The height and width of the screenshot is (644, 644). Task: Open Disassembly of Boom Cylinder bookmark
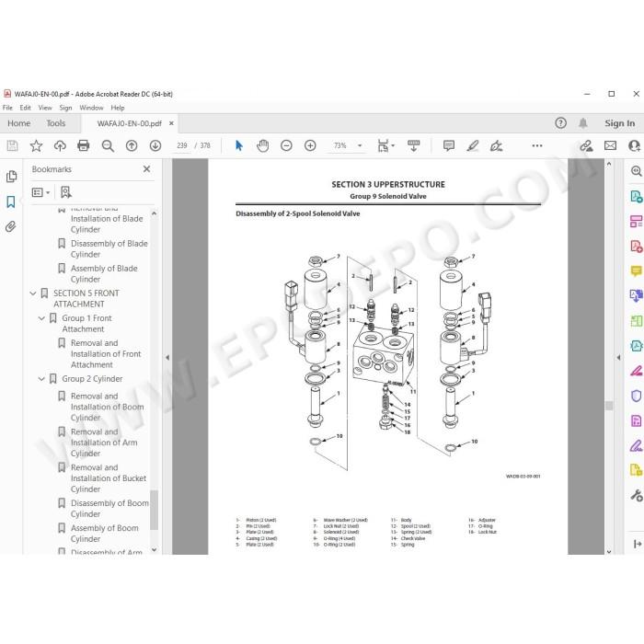[109, 509]
